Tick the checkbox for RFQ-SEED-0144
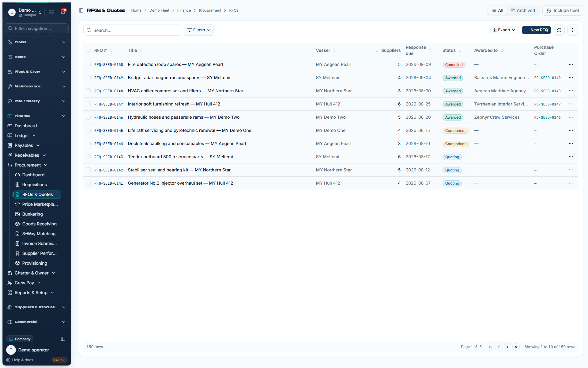This screenshot has width=588, height=368. (88, 144)
